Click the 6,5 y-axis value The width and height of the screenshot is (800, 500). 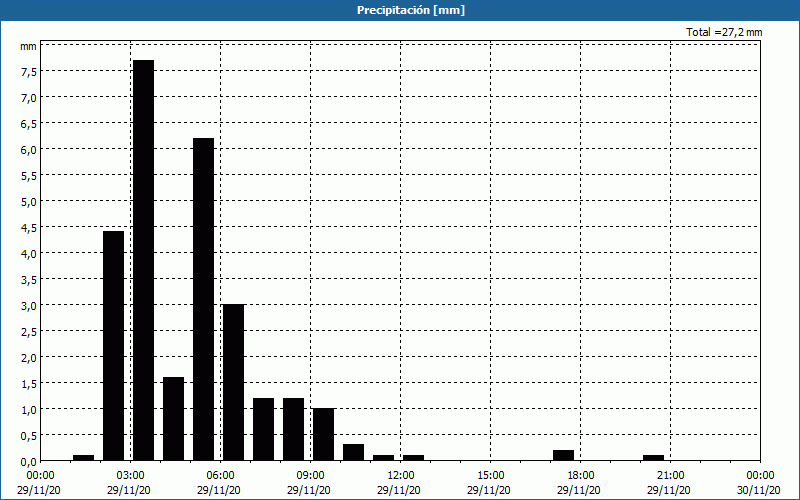tap(29, 124)
